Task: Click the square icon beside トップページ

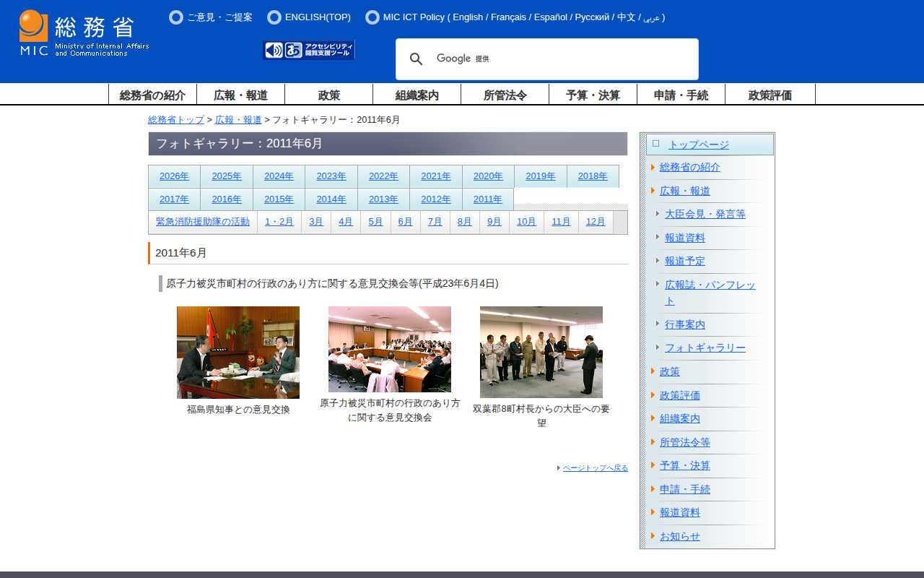Action: (x=655, y=144)
